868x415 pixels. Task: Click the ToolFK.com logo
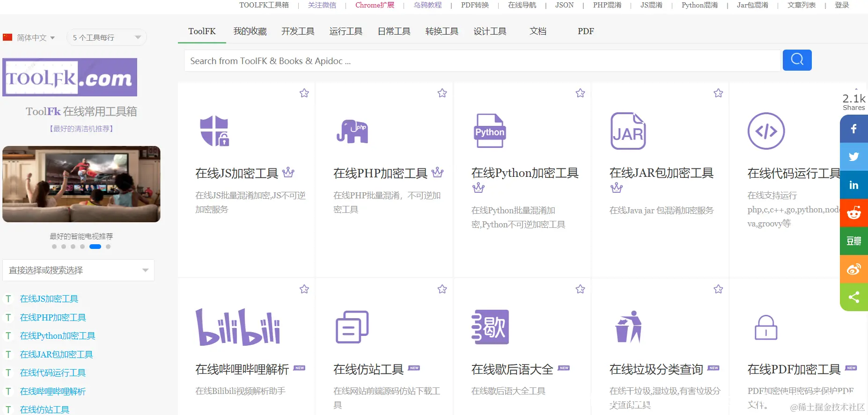click(x=70, y=77)
